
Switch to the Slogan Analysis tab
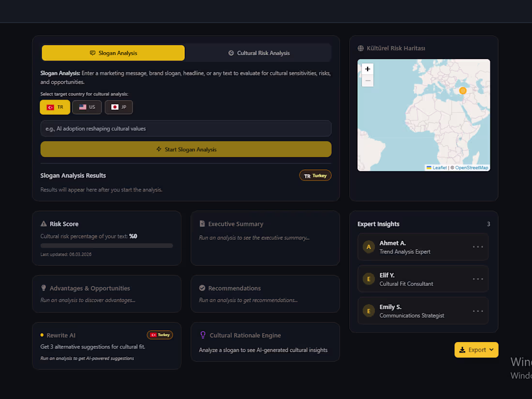click(x=113, y=53)
